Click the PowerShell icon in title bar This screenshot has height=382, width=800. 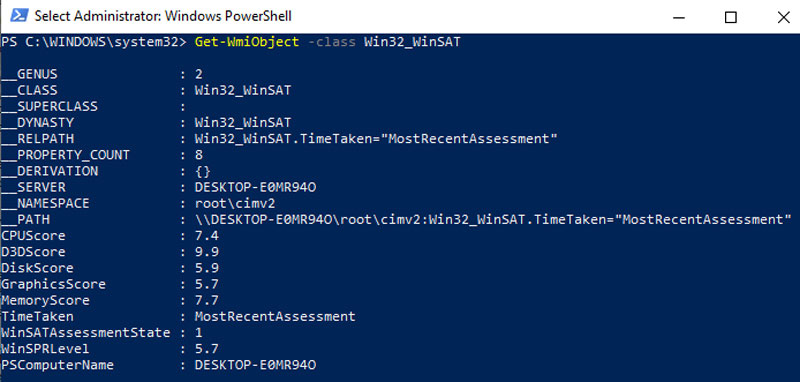18,16
